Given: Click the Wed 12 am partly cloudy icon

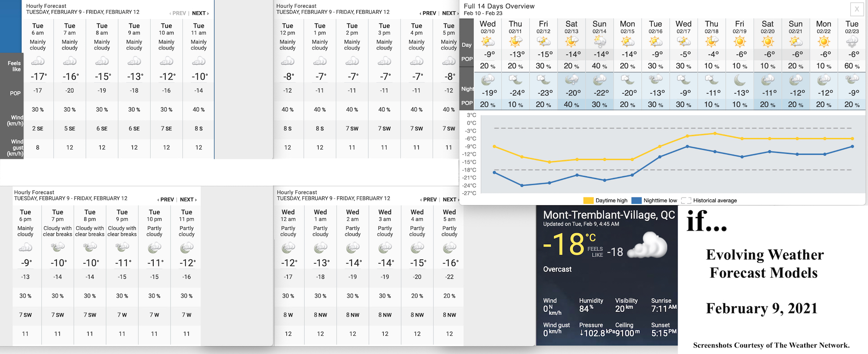Looking at the screenshot, I should coord(288,248).
